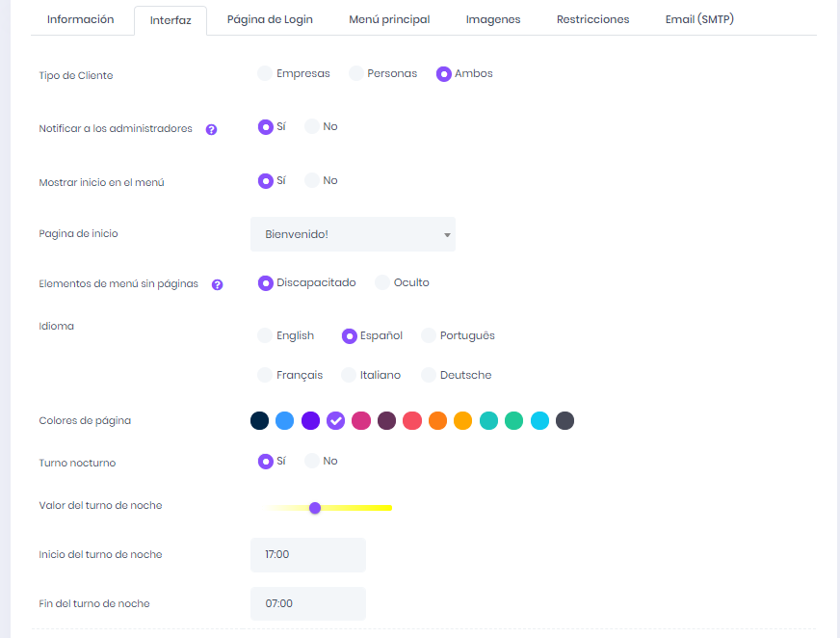Select the dark gray page color swatch
Viewport: 840px width, 638px height.
coord(565,420)
